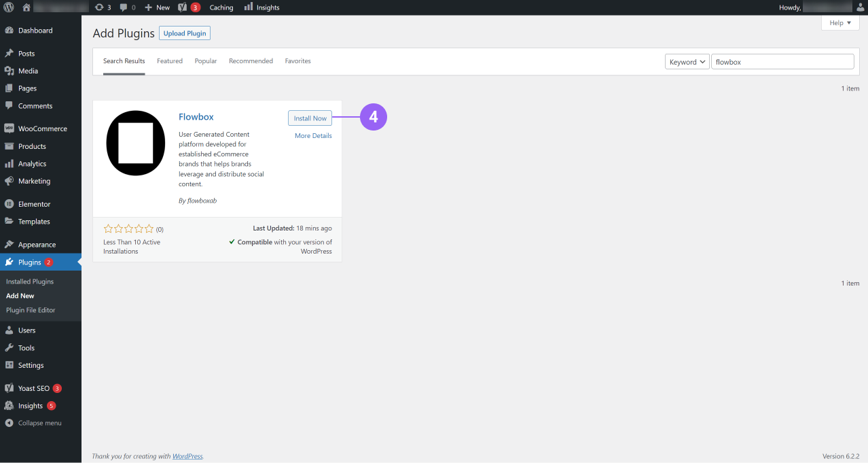Click the Appearance brush icon in sidebar
Viewport: 868px width, 463px height.
click(x=9, y=245)
